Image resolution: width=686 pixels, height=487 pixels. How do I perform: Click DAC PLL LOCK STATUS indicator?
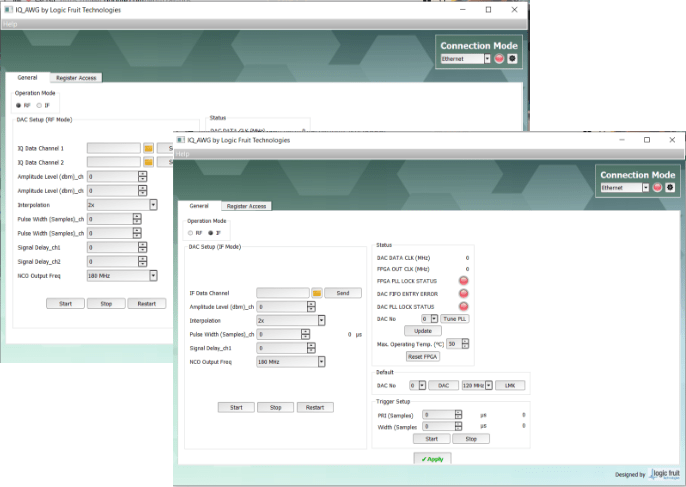[x=463, y=306]
